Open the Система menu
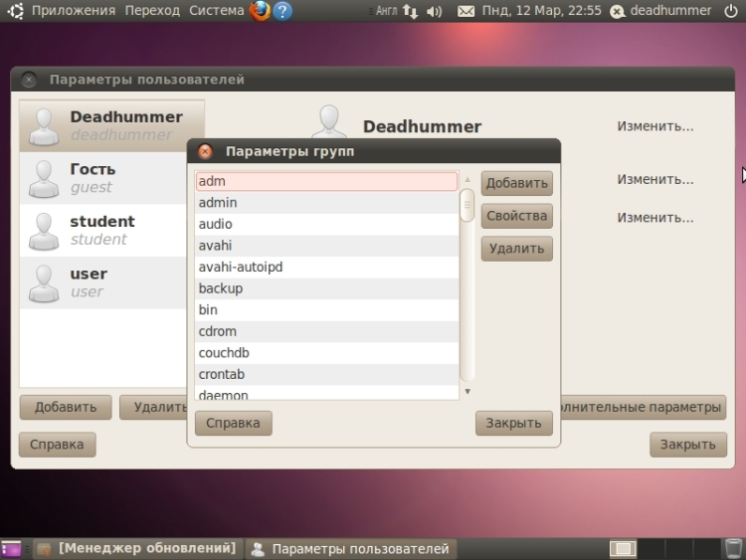The height and width of the screenshot is (560, 746). [x=216, y=11]
